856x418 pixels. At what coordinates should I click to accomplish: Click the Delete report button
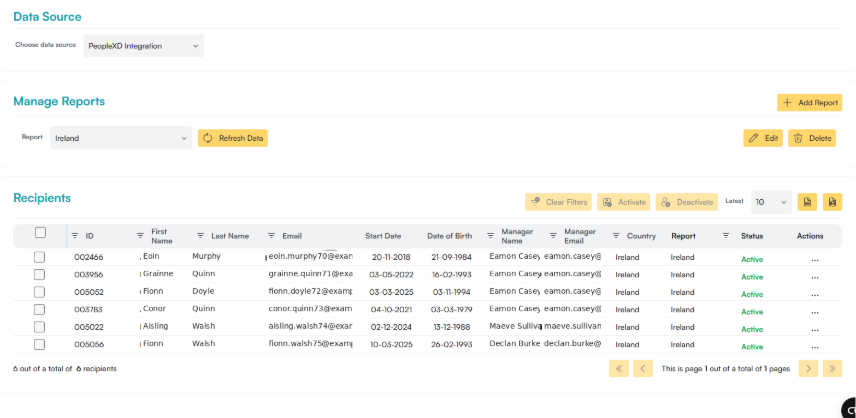[x=812, y=138]
